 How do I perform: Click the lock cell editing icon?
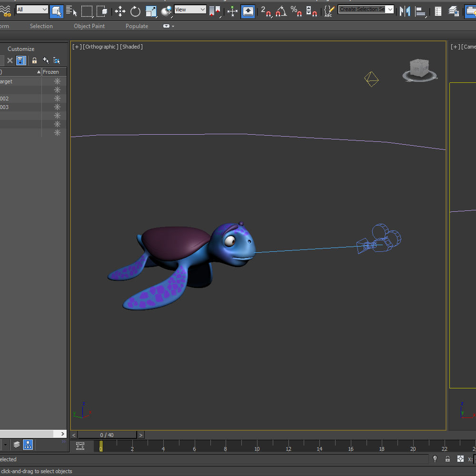pos(34,60)
